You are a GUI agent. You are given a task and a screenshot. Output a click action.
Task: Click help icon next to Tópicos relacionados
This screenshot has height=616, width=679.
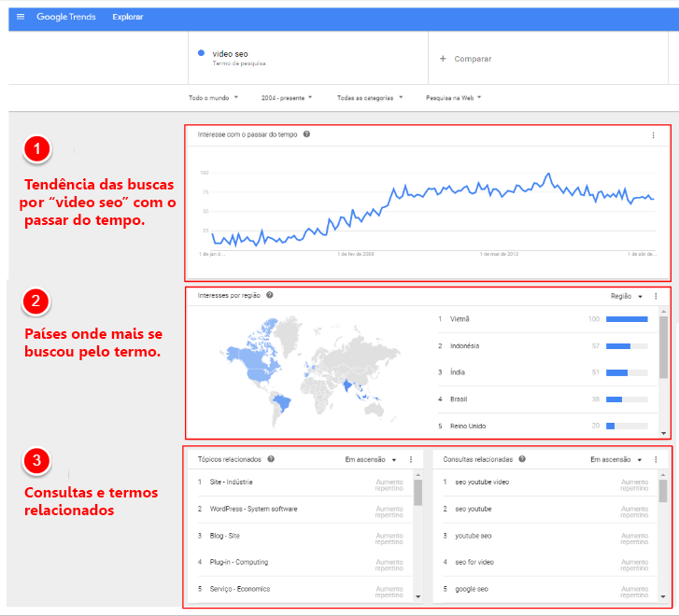pyautogui.click(x=271, y=459)
